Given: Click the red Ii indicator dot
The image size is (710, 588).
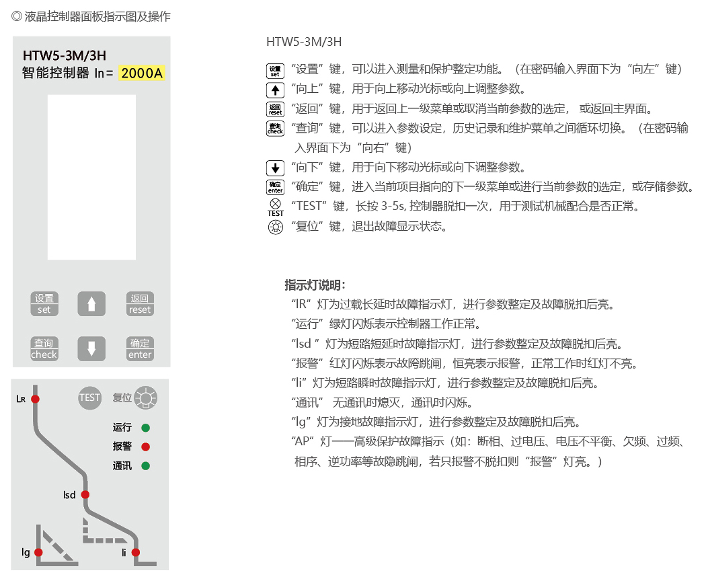Looking at the screenshot, I should coord(136,552).
